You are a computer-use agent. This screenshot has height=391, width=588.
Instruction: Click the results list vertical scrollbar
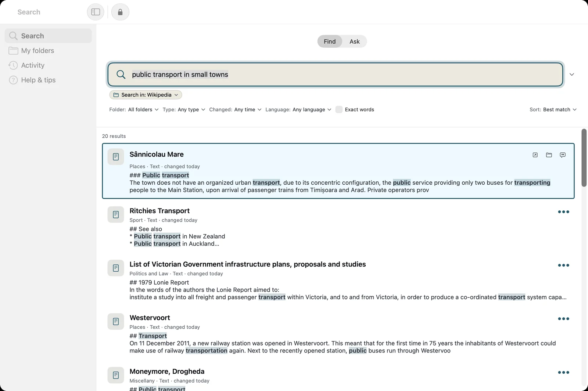point(584,158)
